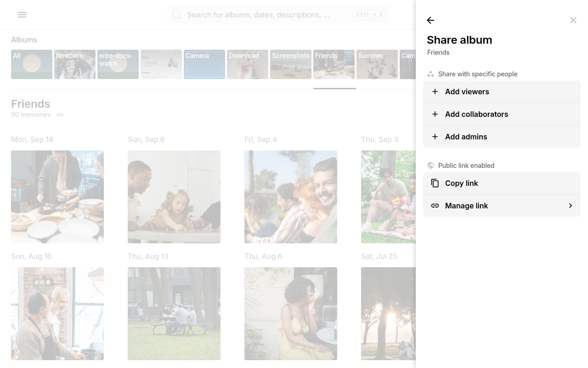Open the untitled album with document thumbnail
This screenshot has width=588, height=368.
pyautogui.click(x=161, y=64)
